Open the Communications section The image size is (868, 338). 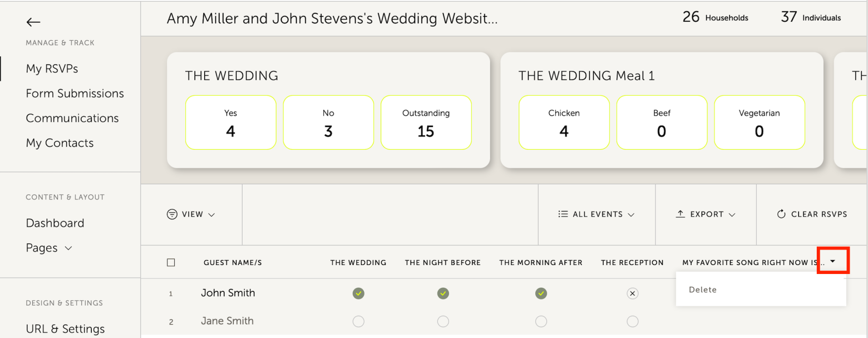(x=72, y=118)
